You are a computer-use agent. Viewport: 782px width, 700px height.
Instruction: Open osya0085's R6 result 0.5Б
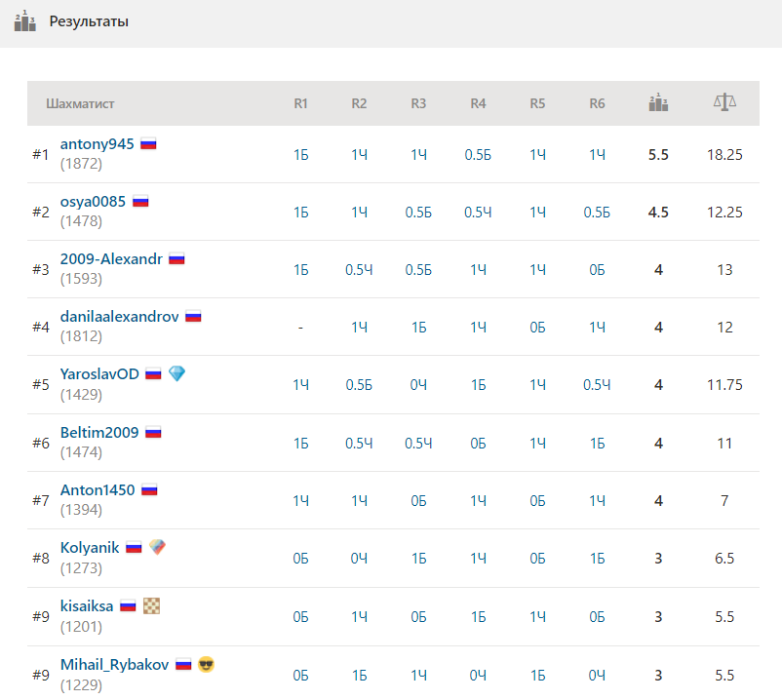tap(597, 213)
